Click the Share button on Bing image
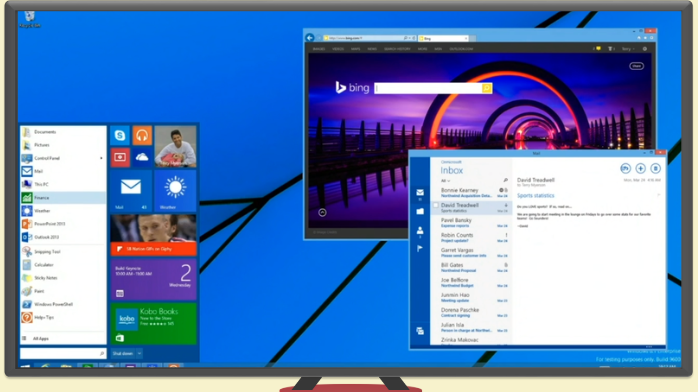 [637, 66]
